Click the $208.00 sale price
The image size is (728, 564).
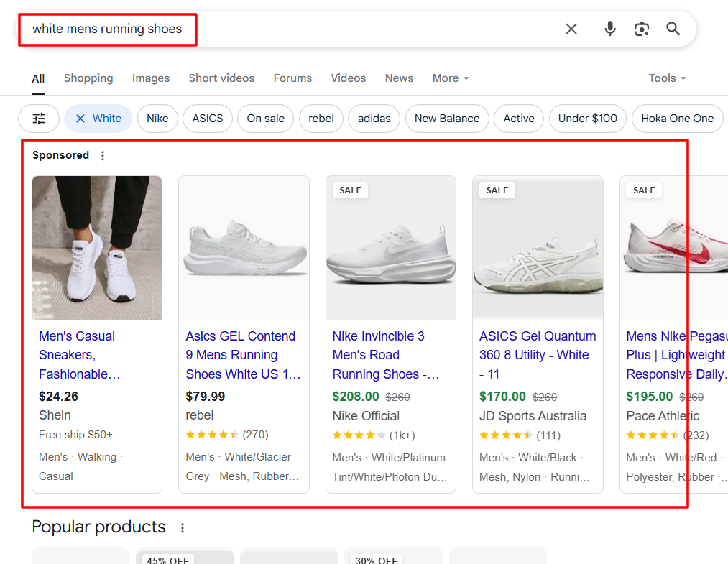(x=356, y=397)
